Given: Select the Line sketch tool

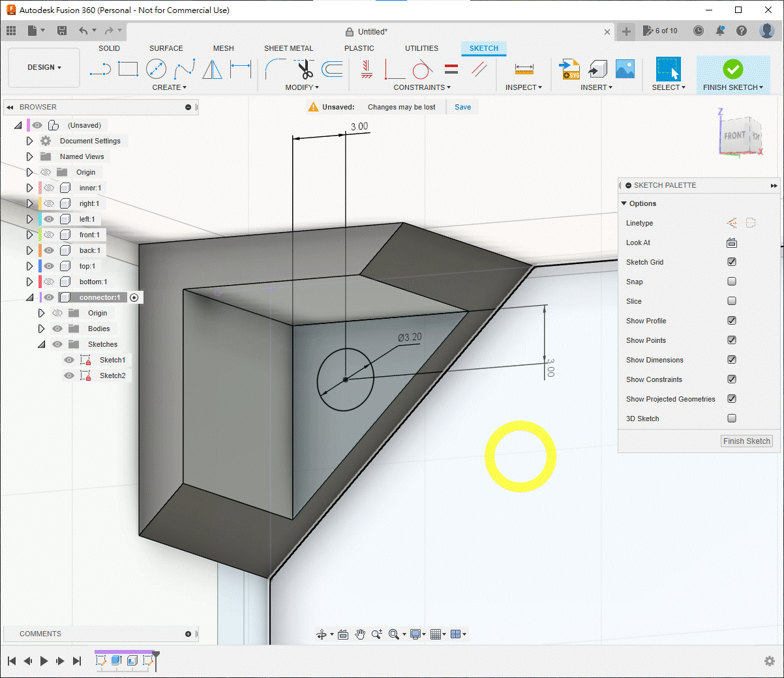Looking at the screenshot, I should click(100, 69).
